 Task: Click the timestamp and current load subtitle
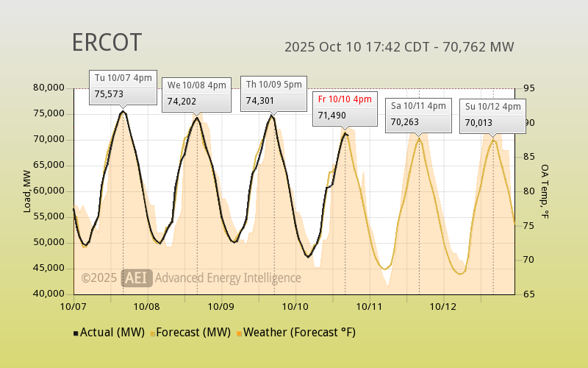coord(399,47)
